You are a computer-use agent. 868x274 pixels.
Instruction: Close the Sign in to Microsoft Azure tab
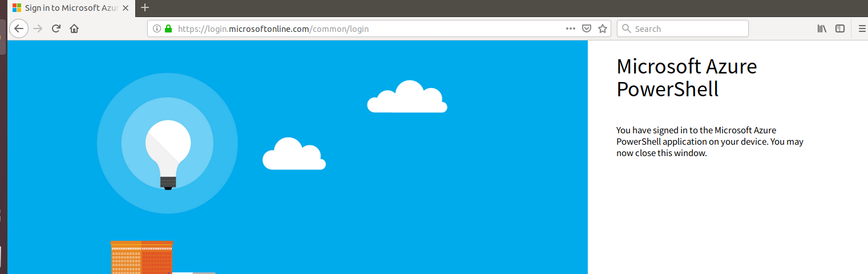point(126,8)
